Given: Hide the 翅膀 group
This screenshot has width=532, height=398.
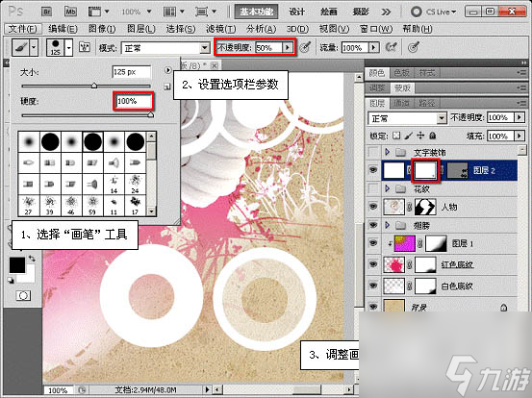Looking at the screenshot, I should coord(373,225).
